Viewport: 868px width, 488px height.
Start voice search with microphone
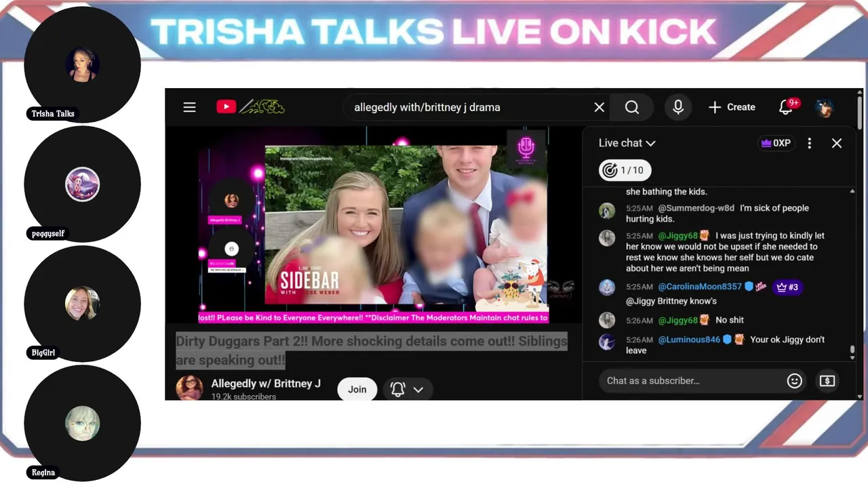coord(678,107)
